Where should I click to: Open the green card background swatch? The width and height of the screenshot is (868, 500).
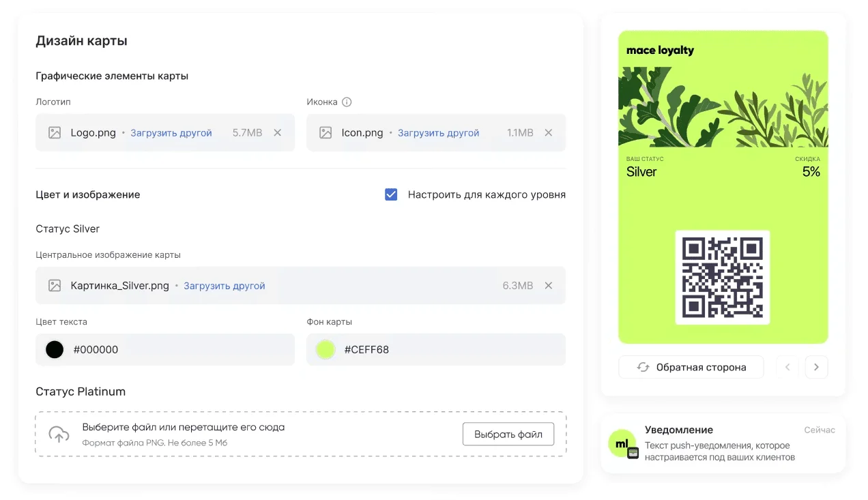325,350
